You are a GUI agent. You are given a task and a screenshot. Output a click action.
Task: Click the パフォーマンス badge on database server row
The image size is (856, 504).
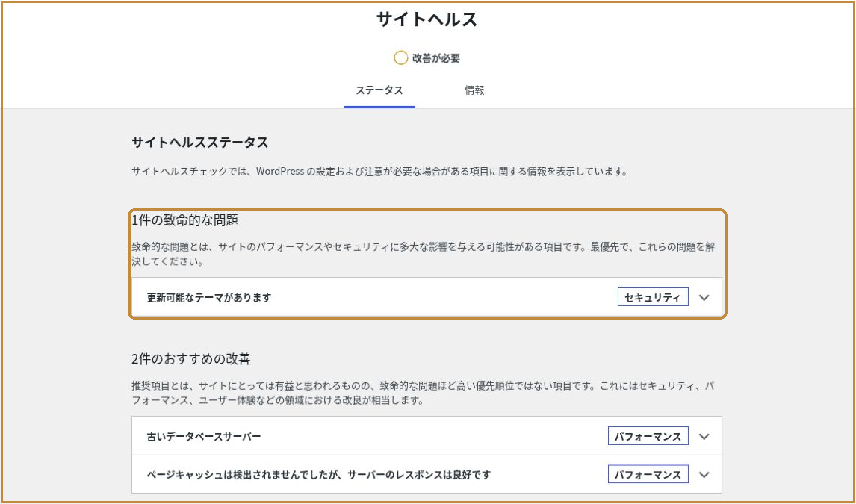648,436
